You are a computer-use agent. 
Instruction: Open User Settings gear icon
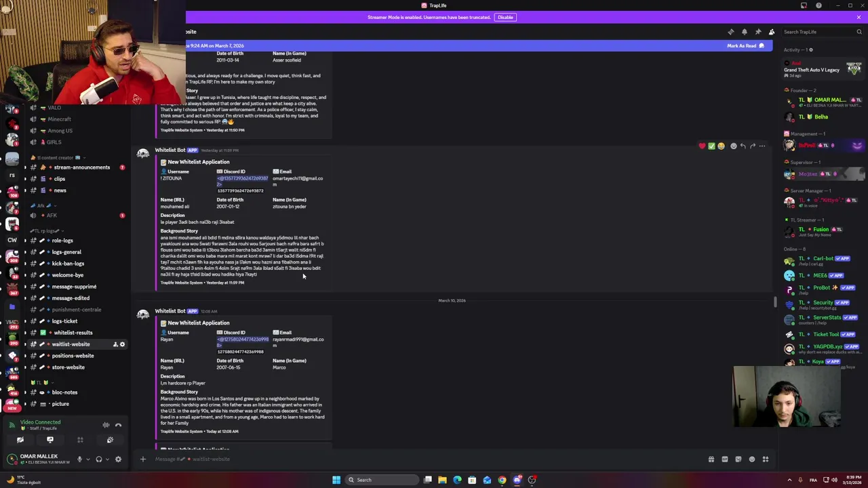click(x=118, y=460)
